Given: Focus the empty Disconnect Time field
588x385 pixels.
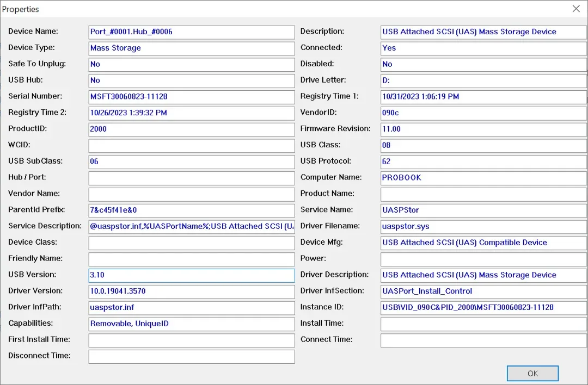Looking at the screenshot, I should tap(191, 357).
